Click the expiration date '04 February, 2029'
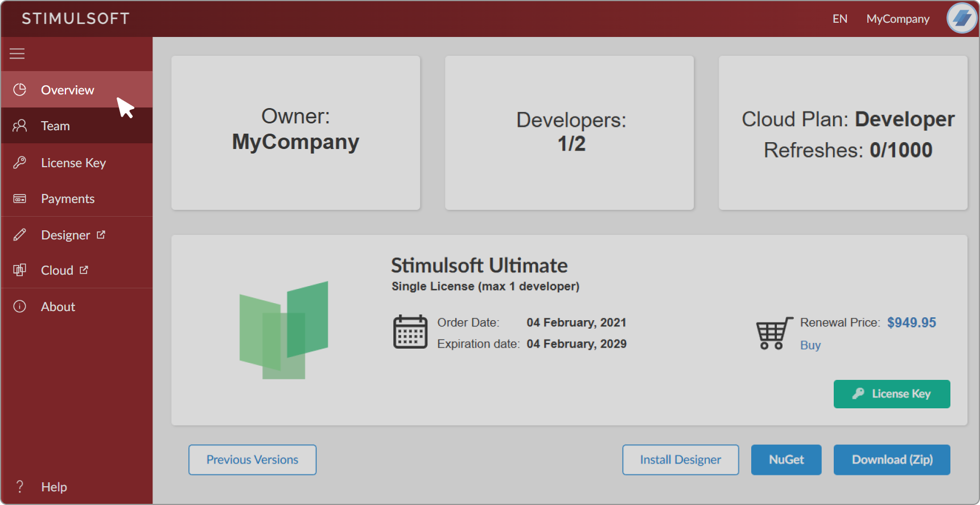The height and width of the screenshot is (505, 980). click(x=577, y=343)
